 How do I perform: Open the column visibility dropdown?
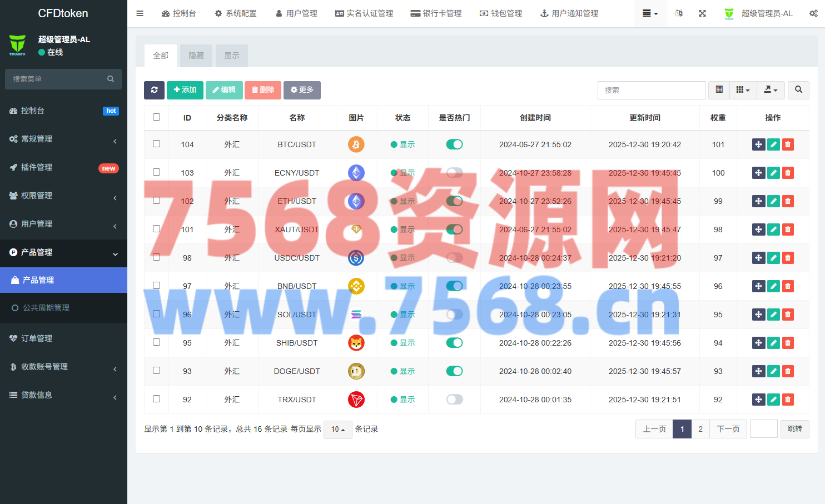[743, 90]
